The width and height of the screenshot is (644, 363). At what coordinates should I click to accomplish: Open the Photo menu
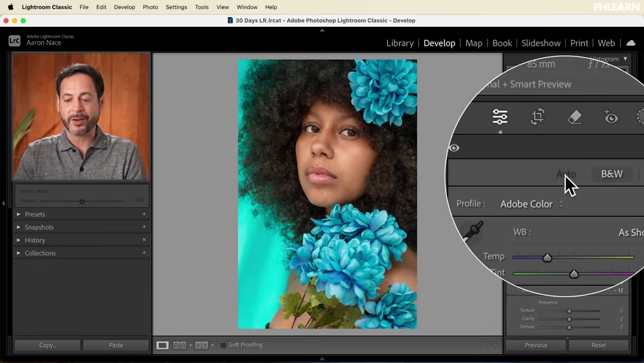tap(150, 7)
